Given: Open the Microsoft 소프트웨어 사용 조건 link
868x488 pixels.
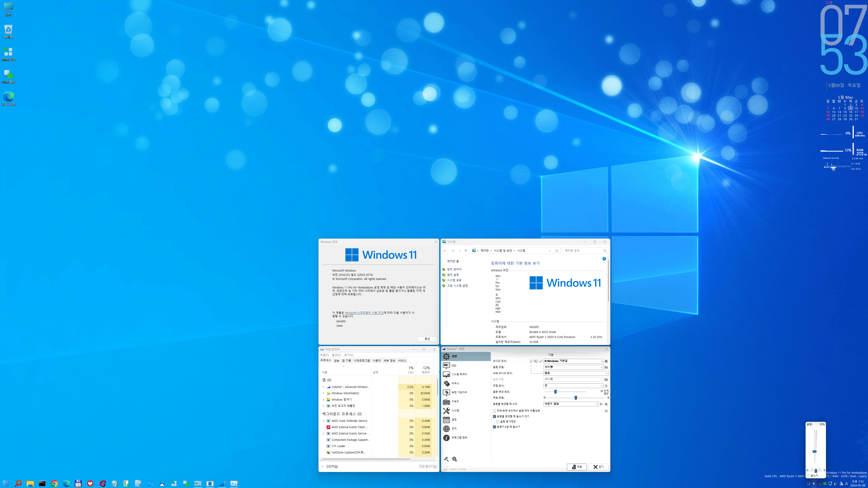Looking at the screenshot, I should pyautogui.click(x=364, y=313).
